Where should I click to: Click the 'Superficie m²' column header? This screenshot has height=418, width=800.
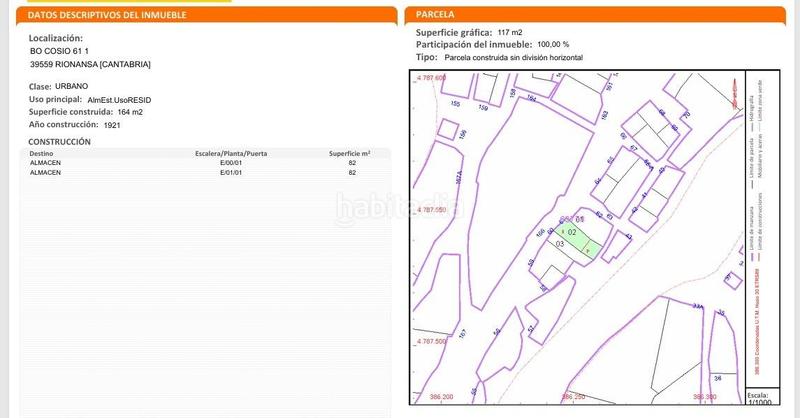[350, 155]
